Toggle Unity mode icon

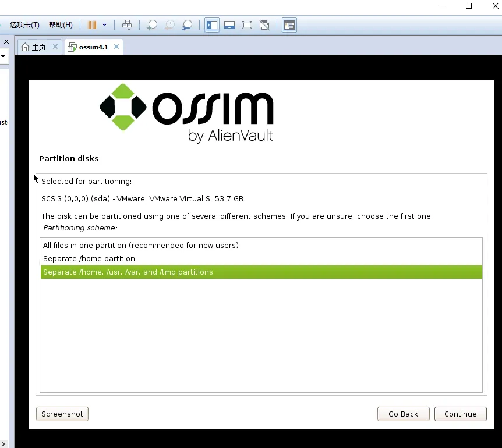coord(264,25)
